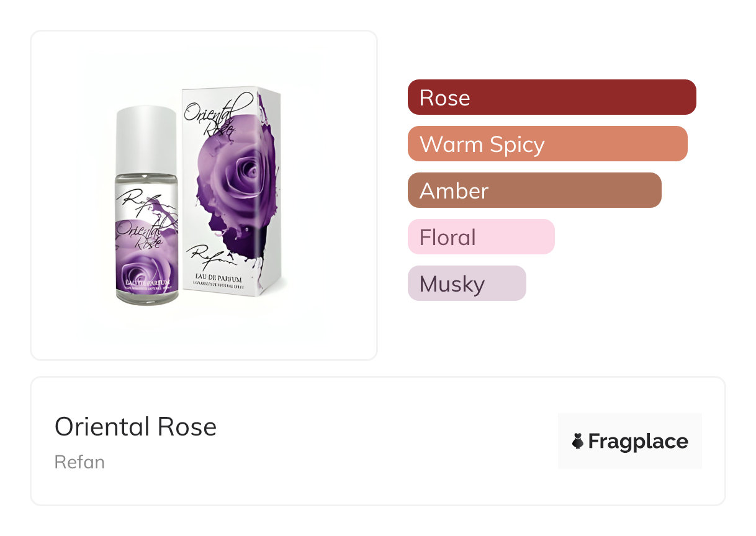Pick the Musky accord bar

point(466,284)
